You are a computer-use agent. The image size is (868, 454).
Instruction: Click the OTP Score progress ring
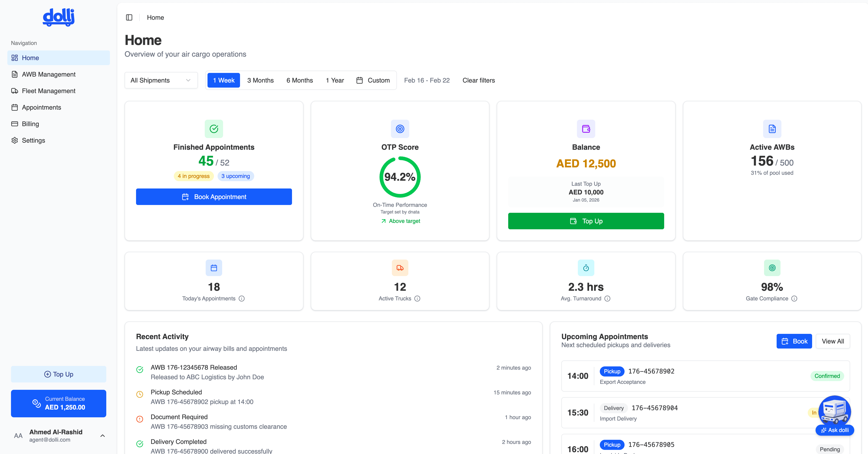coord(400,176)
